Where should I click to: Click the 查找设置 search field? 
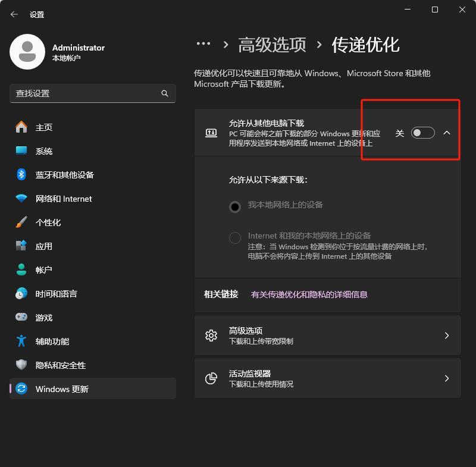83,93
